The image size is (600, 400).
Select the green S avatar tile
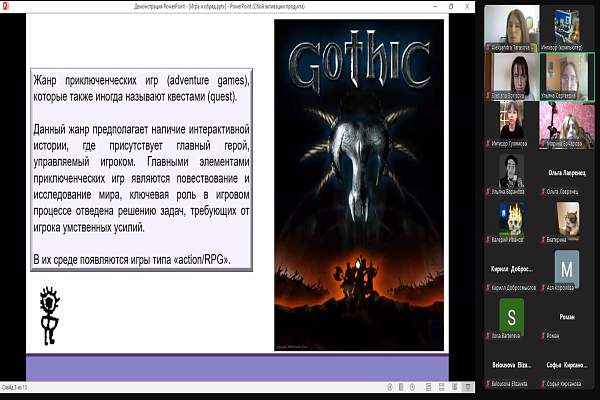point(512,317)
